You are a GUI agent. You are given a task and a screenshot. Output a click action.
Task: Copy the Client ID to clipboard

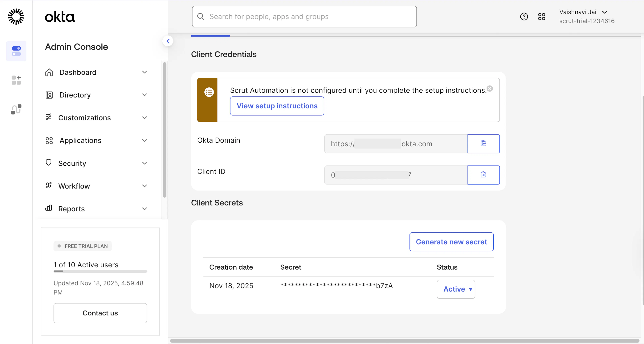pyautogui.click(x=483, y=175)
